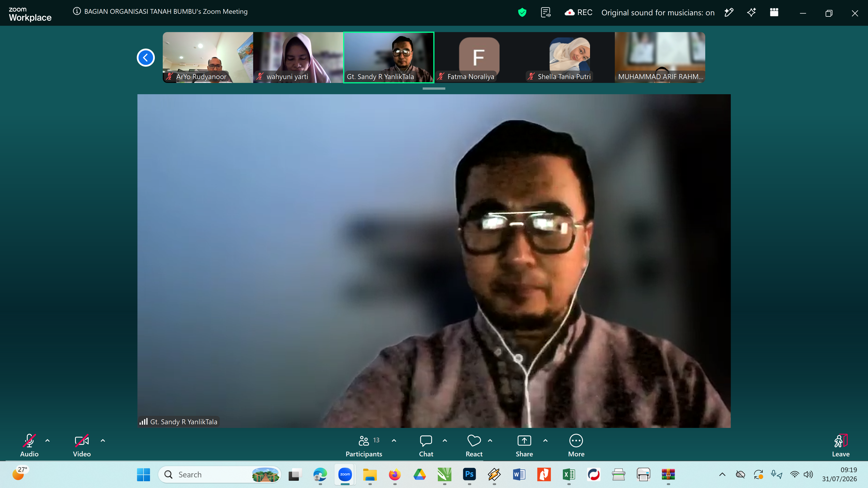Select Shella Tania Putri tile
The image size is (868, 488).
click(x=569, y=57)
